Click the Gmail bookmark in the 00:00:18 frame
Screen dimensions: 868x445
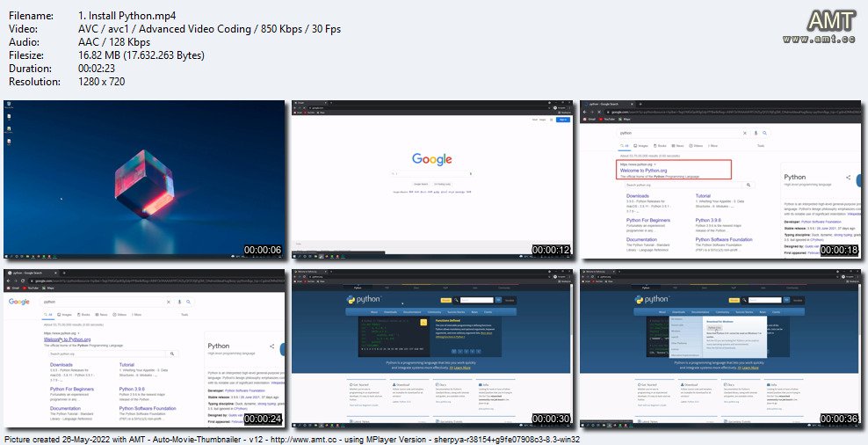tap(590, 119)
